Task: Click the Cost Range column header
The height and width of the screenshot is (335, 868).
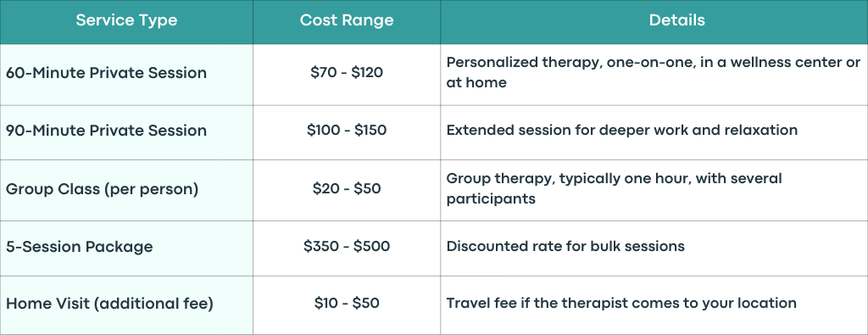Action: [x=347, y=20]
